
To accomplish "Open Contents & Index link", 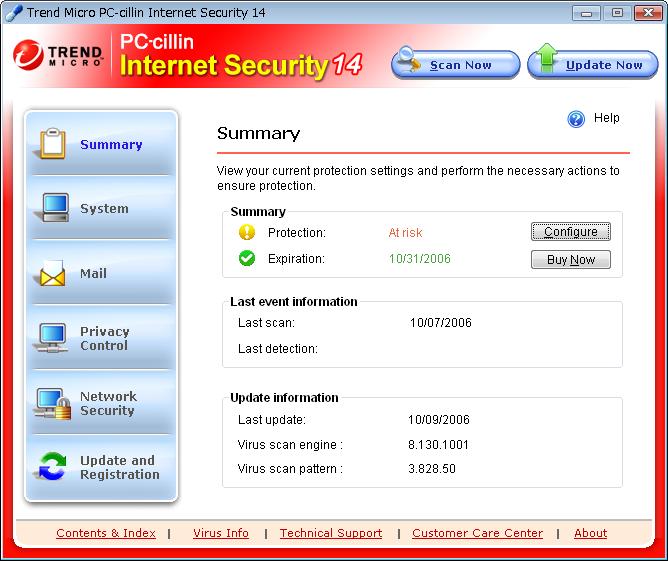I will [x=106, y=533].
